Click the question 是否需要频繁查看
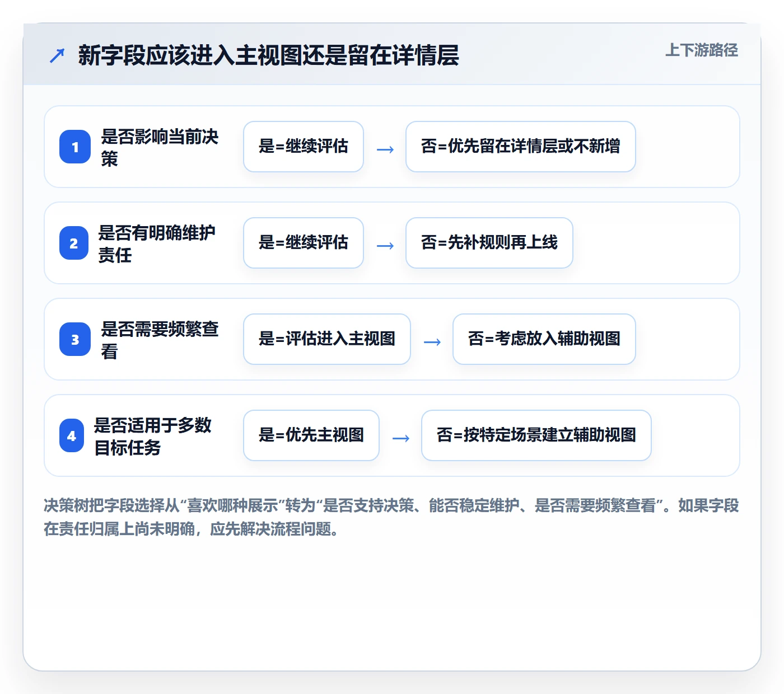Image resolution: width=784 pixels, height=694 pixels. pos(160,340)
